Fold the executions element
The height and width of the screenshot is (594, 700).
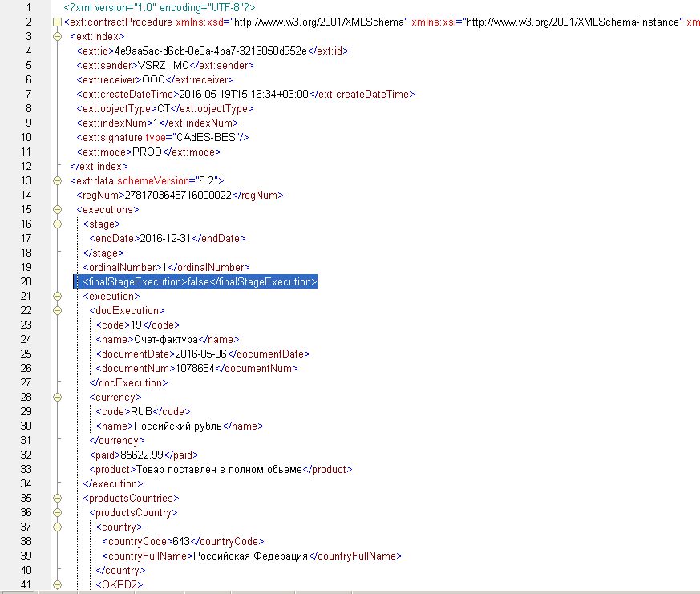[x=57, y=209]
